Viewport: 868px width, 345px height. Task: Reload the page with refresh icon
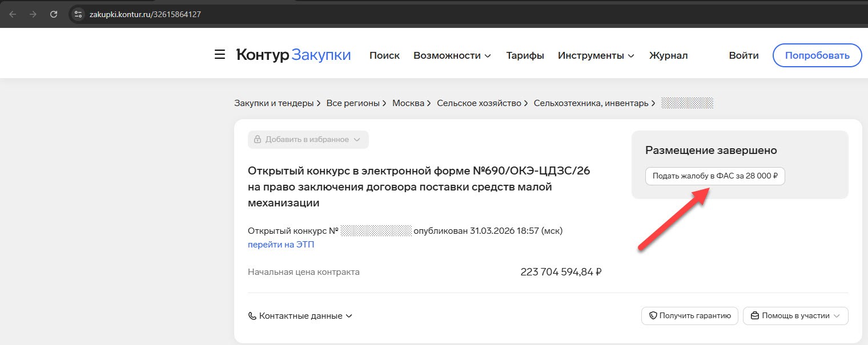pos(54,14)
